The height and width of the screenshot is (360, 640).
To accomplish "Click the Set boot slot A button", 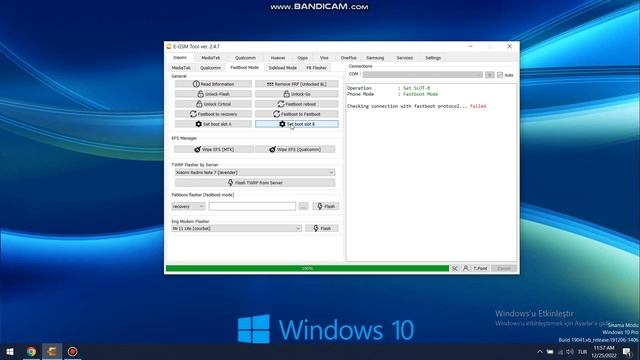I will (x=213, y=124).
